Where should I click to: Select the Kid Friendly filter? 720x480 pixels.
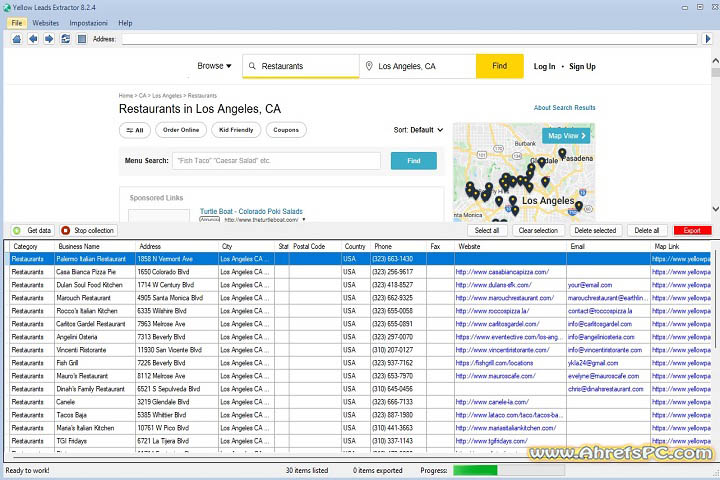click(x=236, y=130)
